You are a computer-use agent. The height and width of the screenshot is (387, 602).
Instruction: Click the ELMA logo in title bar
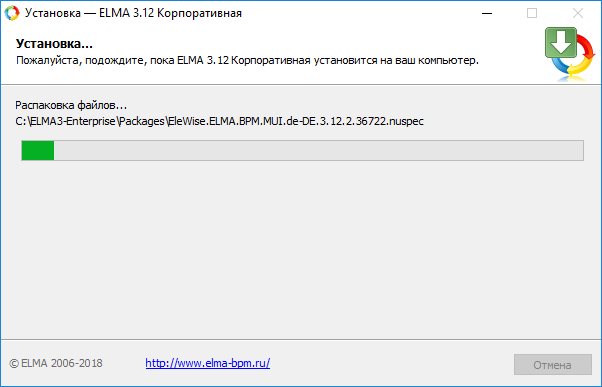pyautogui.click(x=12, y=13)
